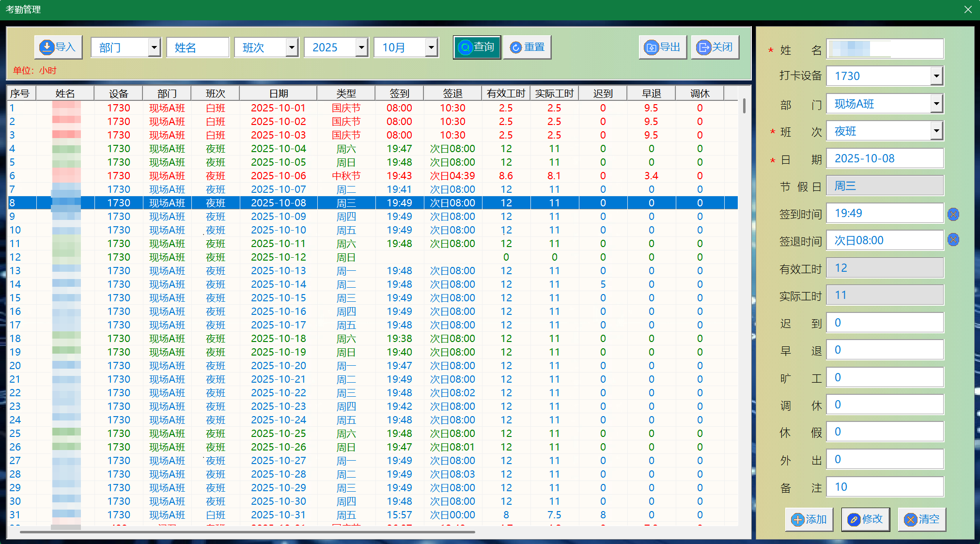This screenshot has width=980, height=544.
Task: Click the 查询 query button
Action: [477, 47]
